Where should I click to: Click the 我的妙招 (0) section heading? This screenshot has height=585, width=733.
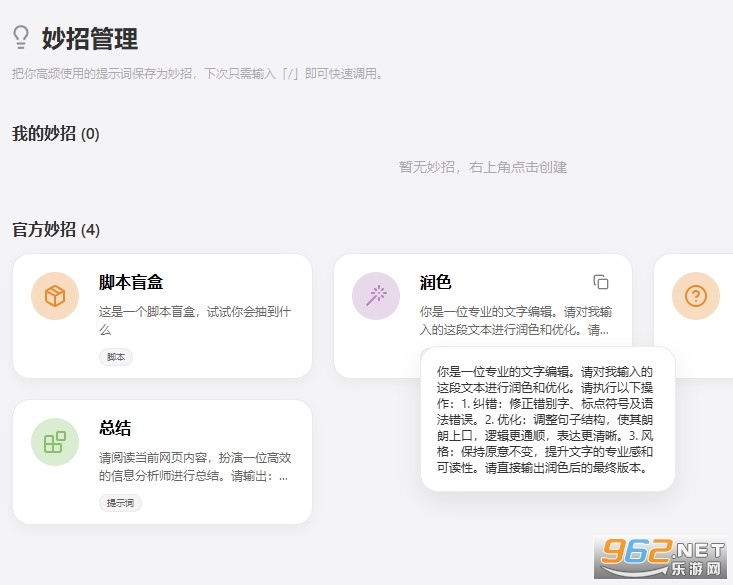click(x=56, y=134)
